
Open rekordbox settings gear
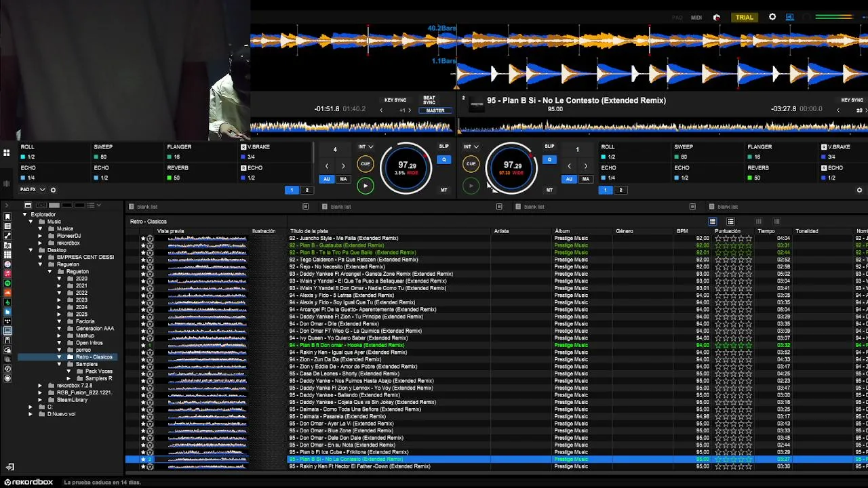772,17
